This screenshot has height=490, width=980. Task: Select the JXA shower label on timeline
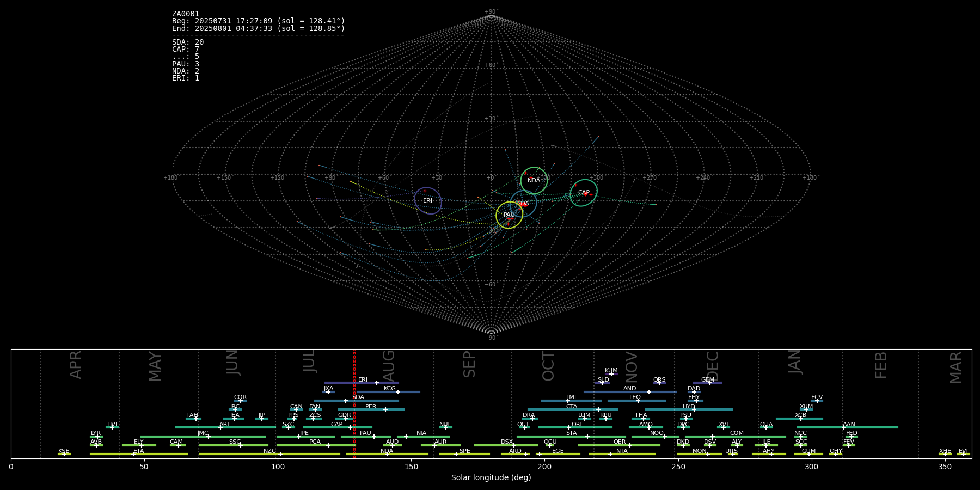pos(329,389)
